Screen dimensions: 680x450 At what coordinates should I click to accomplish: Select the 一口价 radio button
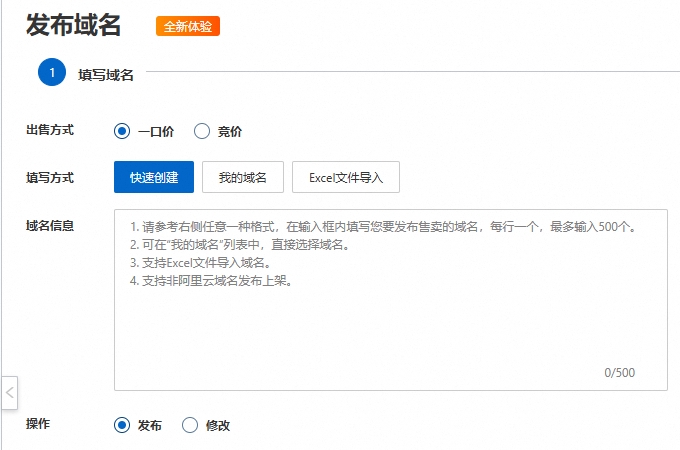122,131
